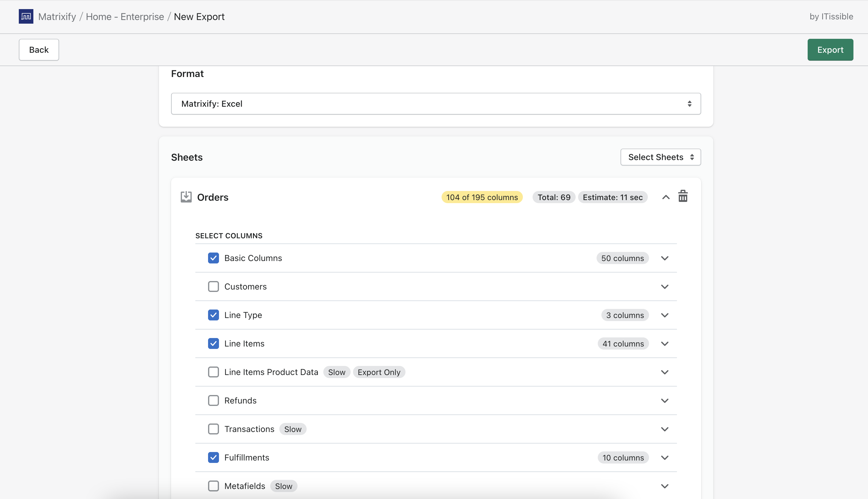Open the Select Sheets dropdown

click(x=660, y=157)
